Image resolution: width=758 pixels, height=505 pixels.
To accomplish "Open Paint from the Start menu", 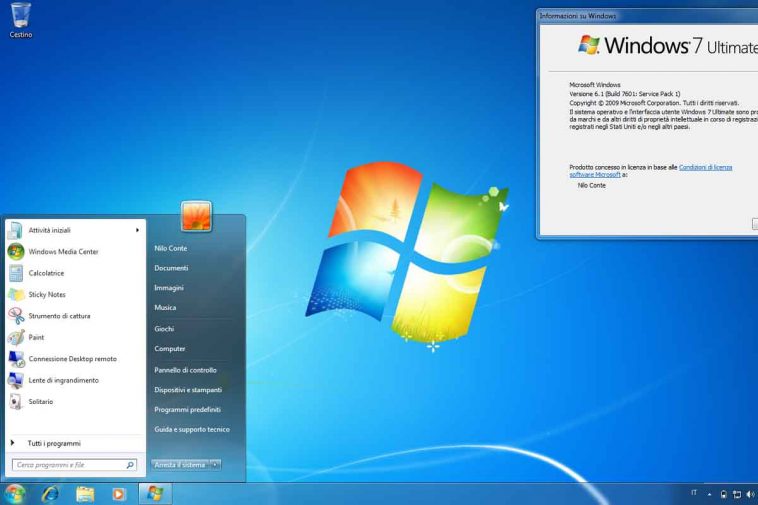I will click(x=36, y=338).
